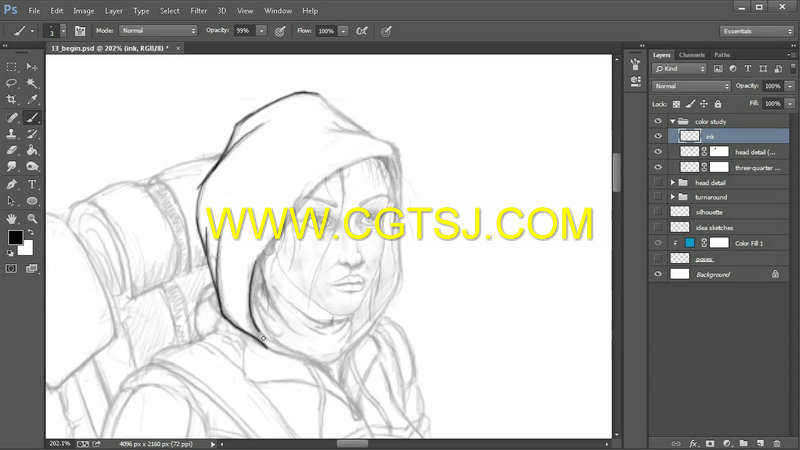The width and height of the screenshot is (800, 450).
Task: Select the Path Selection tool
Action: click(11, 201)
